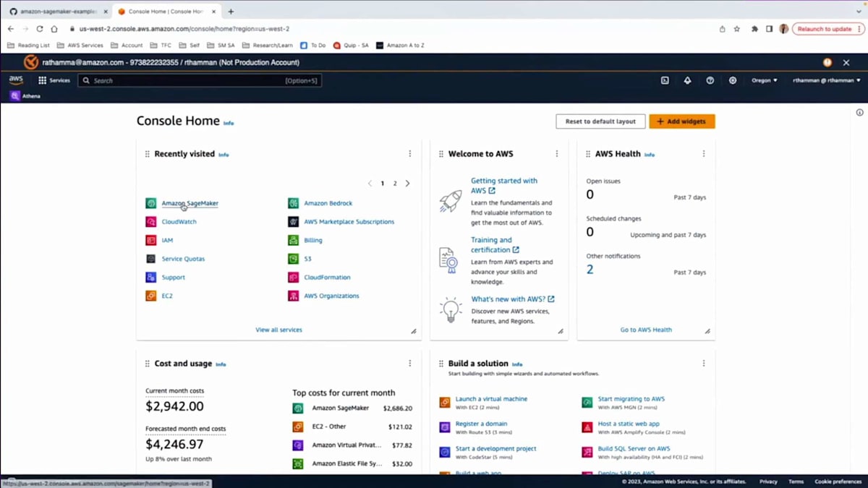Reload the page in the browser
This screenshot has width=868, height=488.
[39, 29]
